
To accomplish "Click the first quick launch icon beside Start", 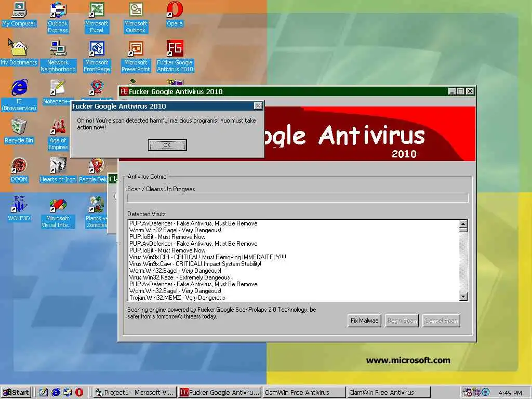I will pos(44,392).
